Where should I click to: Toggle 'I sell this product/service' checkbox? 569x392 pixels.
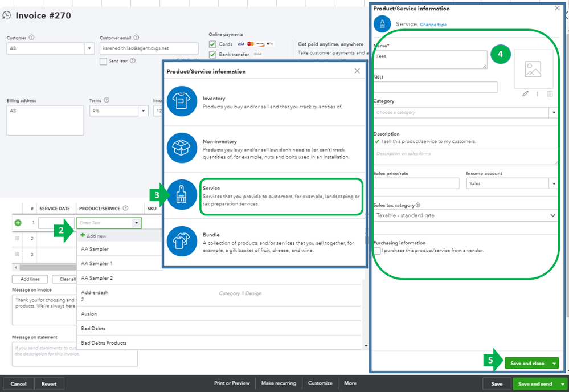tap(377, 141)
